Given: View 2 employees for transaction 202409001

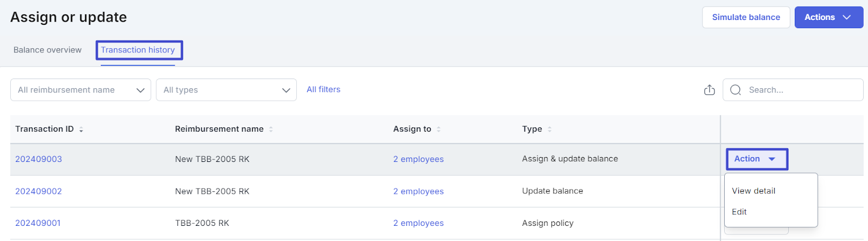Looking at the screenshot, I should coord(418,223).
